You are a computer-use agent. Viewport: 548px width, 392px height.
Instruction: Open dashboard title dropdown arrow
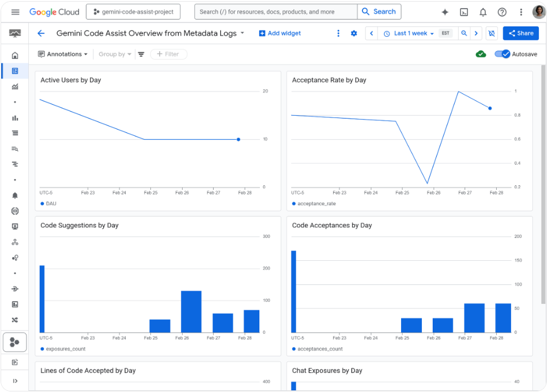point(242,33)
